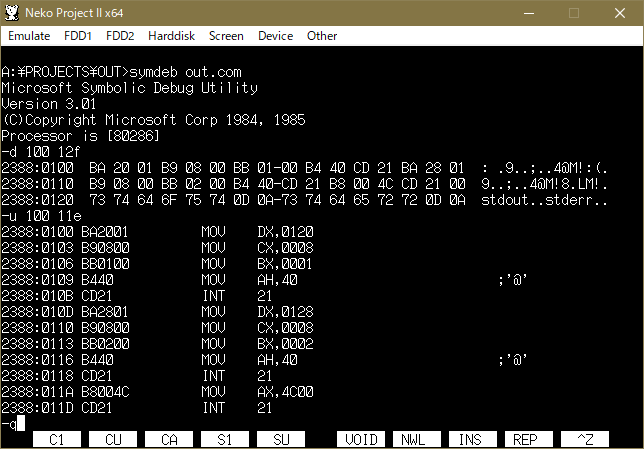644x449 pixels.
Task: Click the S1 function key label
Action: click(x=225, y=440)
